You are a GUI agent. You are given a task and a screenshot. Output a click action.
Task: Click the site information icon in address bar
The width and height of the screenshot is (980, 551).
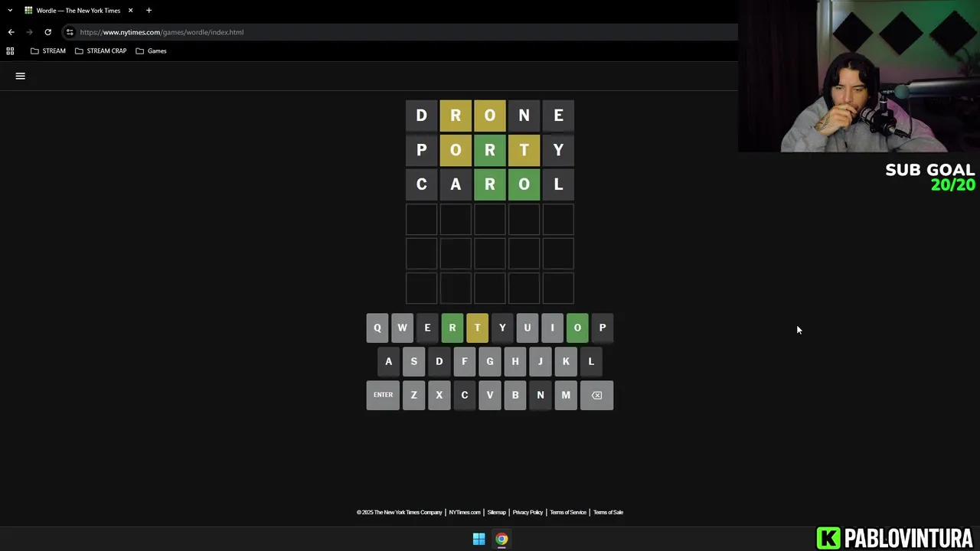click(x=70, y=32)
